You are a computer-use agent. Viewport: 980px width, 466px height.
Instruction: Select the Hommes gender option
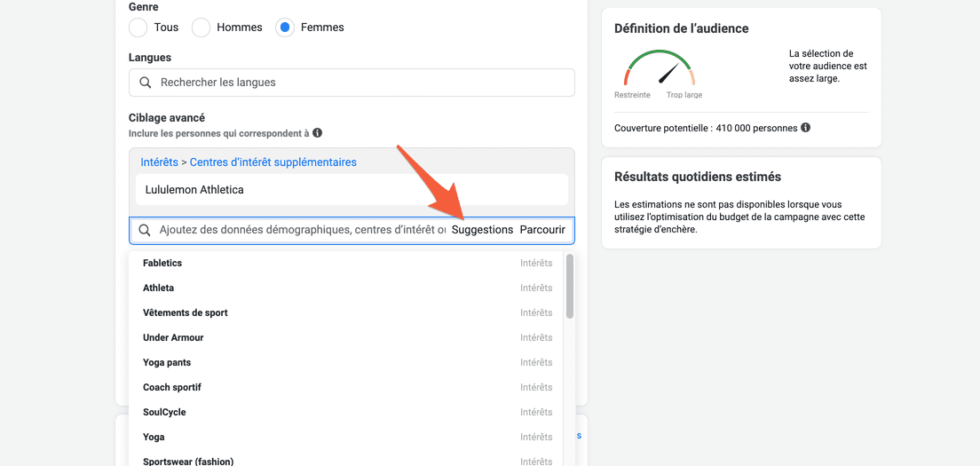click(x=201, y=28)
